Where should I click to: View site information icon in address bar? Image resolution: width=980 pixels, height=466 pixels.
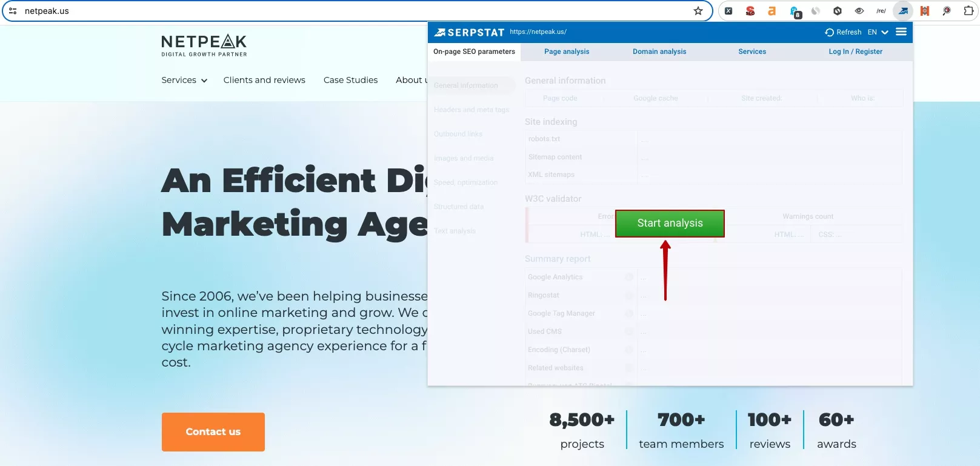coord(13,11)
